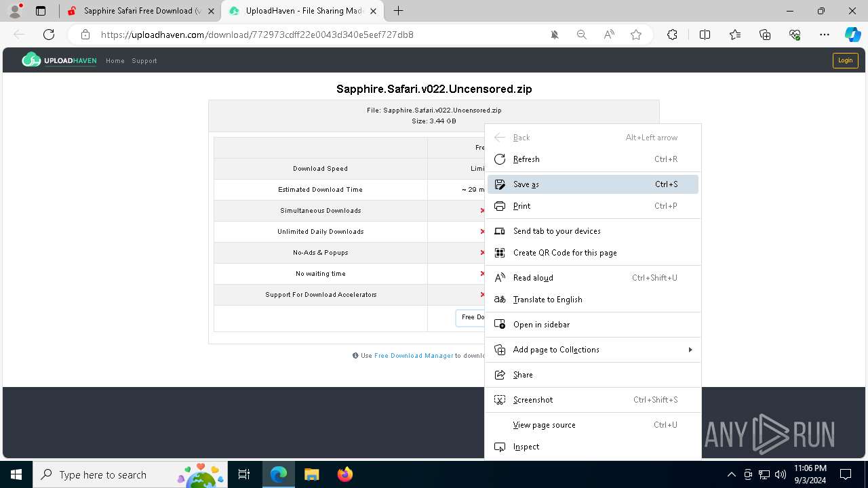Click the Login button
The width and height of the screenshot is (868, 488).
click(845, 60)
